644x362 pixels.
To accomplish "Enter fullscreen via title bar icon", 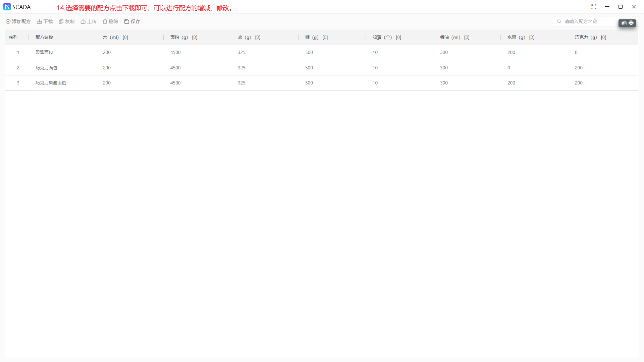I will 594,7.
